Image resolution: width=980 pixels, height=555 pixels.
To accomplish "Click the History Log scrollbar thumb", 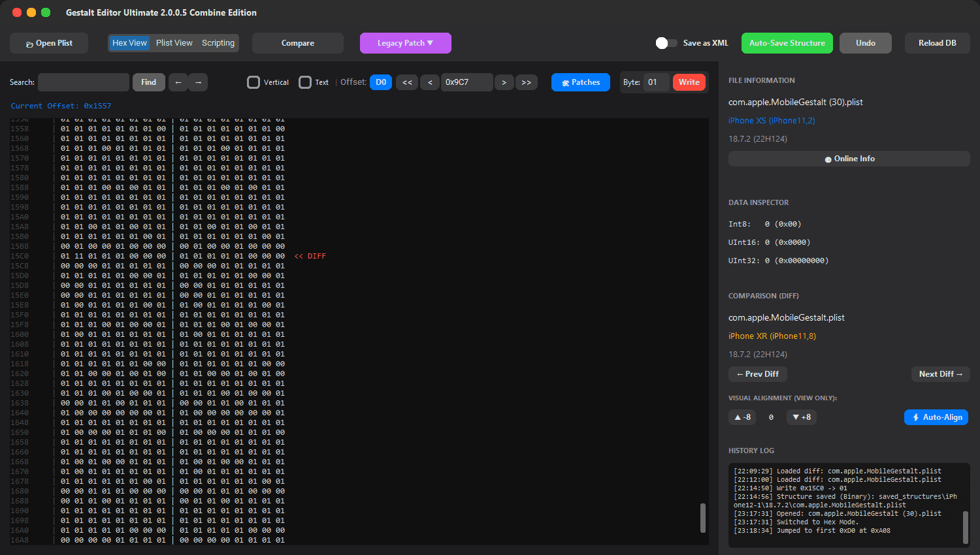I will [966, 527].
